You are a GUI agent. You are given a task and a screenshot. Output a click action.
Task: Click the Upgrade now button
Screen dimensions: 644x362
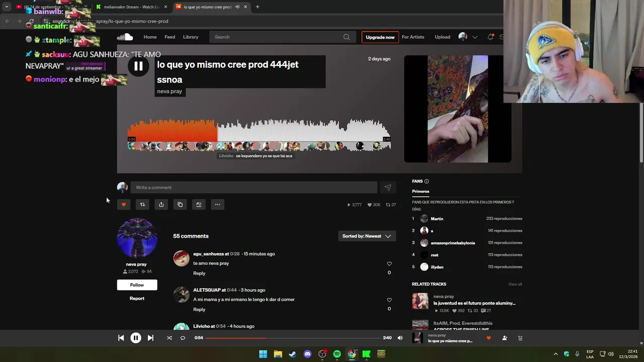(x=380, y=37)
